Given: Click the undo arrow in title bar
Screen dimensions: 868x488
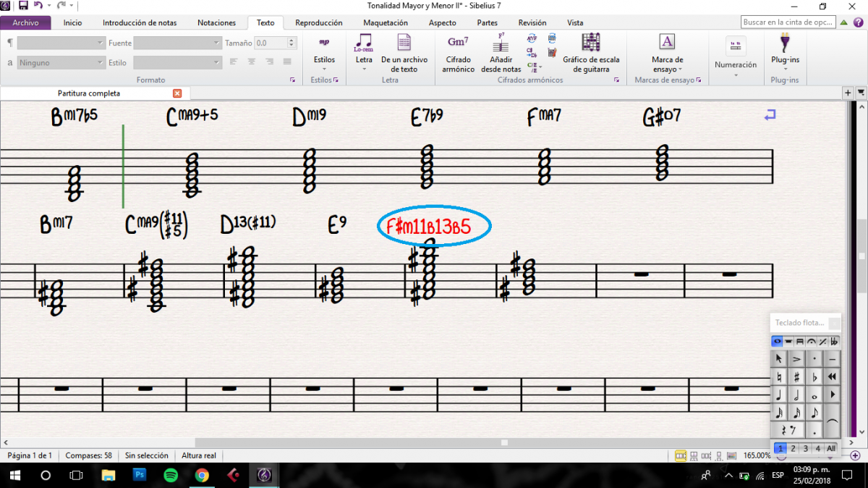Looking at the screenshot, I should tap(38, 5).
